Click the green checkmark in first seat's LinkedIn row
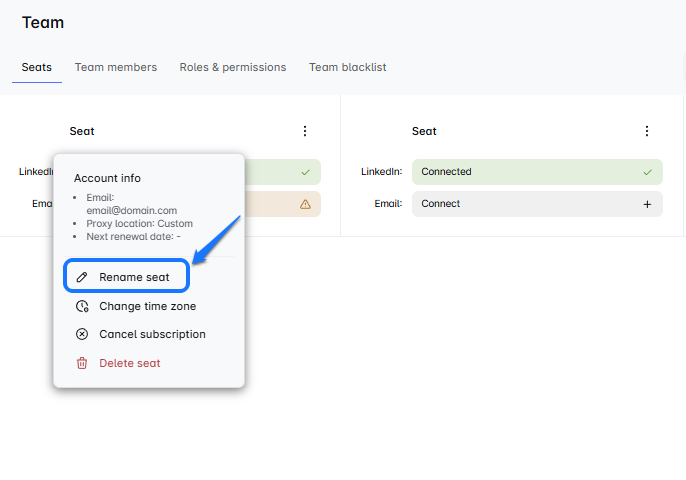This screenshot has height=480, width=686. click(x=305, y=172)
